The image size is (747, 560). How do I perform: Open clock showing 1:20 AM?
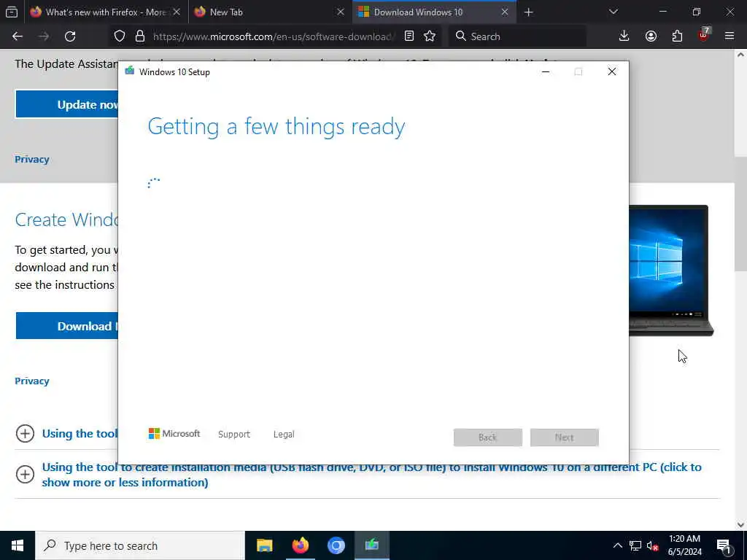(x=684, y=545)
